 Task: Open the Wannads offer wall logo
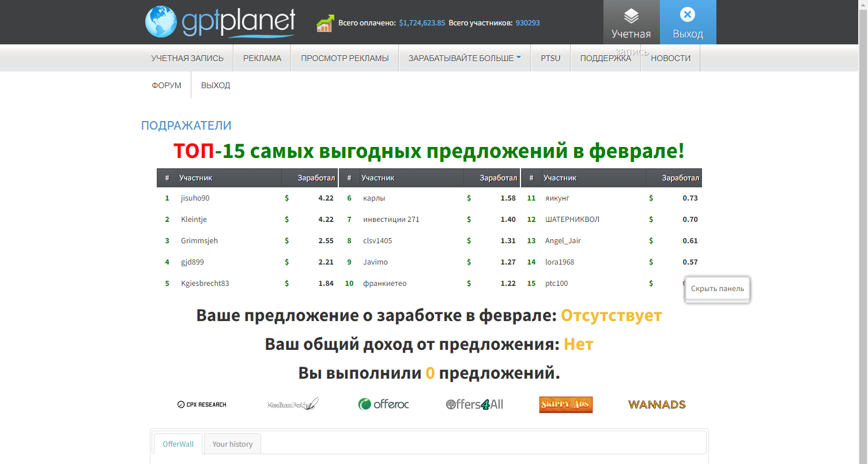click(x=657, y=405)
